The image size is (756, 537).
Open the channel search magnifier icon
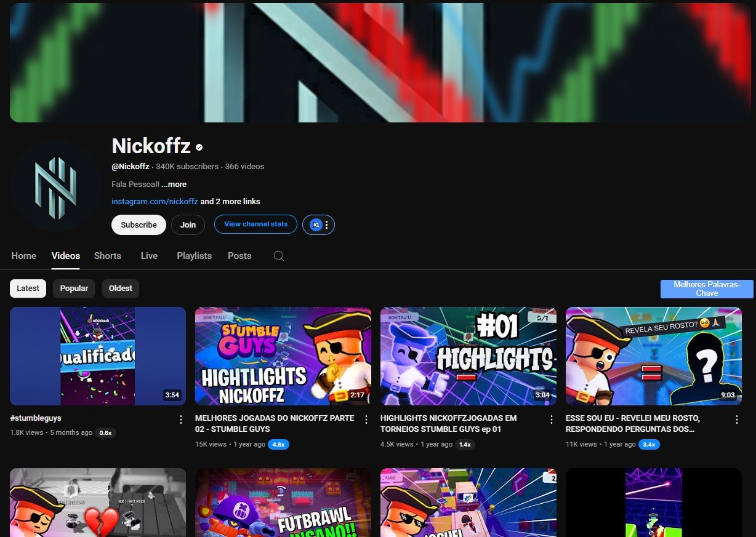[279, 256]
